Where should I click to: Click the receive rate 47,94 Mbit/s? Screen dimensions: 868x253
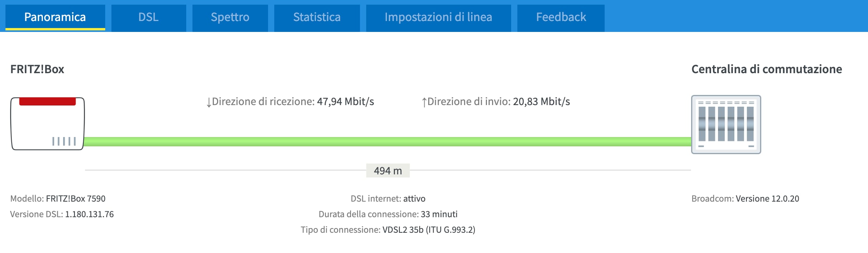click(346, 102)
